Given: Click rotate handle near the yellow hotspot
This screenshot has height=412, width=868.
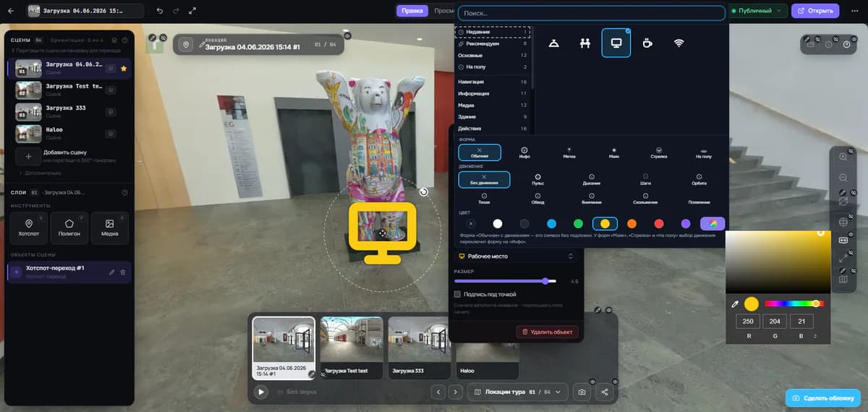Looking at the screenshot, I should 423,192.
